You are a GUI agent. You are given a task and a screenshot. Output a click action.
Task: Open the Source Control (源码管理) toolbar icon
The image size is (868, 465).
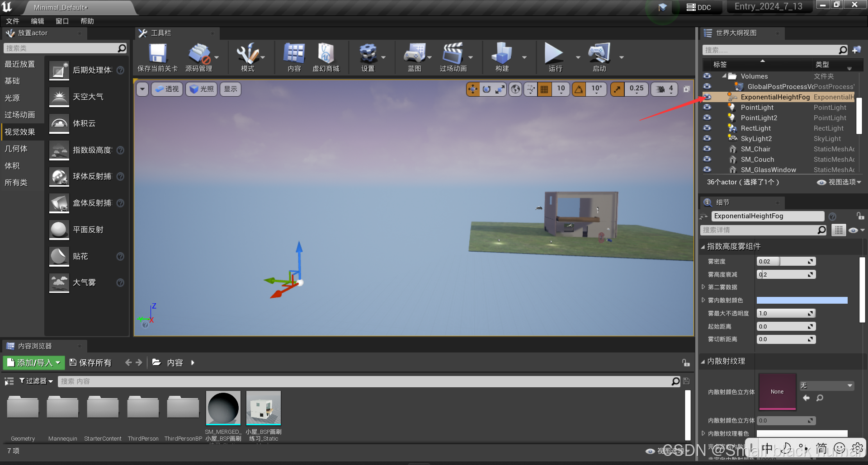pos(199,54)
